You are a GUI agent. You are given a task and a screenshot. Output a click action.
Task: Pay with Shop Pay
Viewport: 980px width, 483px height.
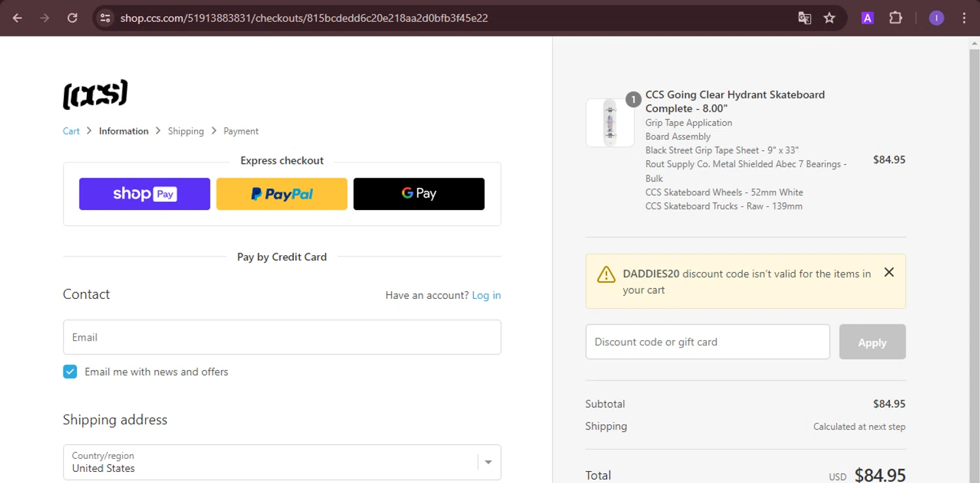(144, 194)
